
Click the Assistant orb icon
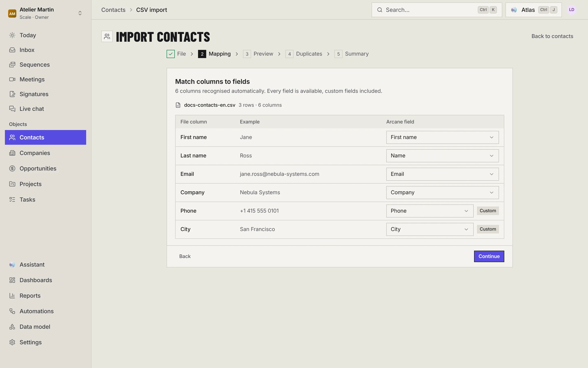pyautogui.click(x=12, y=265)
